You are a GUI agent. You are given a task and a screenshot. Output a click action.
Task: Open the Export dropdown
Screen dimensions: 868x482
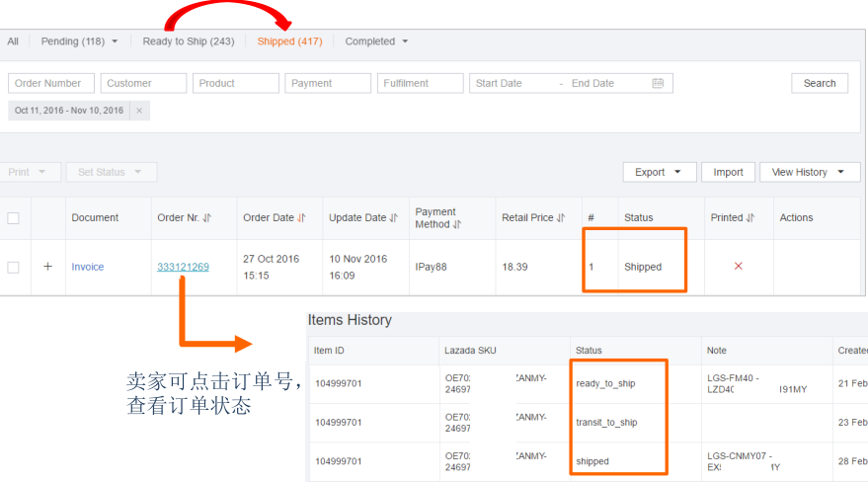click(x=660, y=172)
